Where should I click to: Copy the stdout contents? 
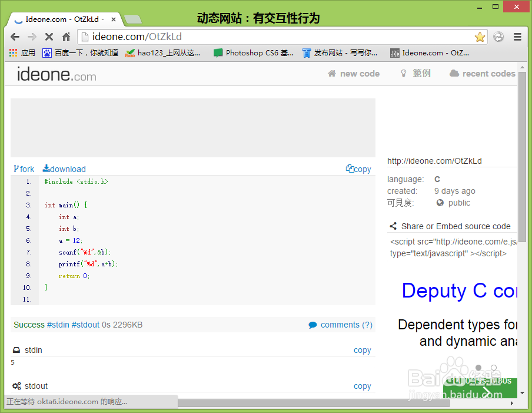pyautogui.click(x=362, y=386)
